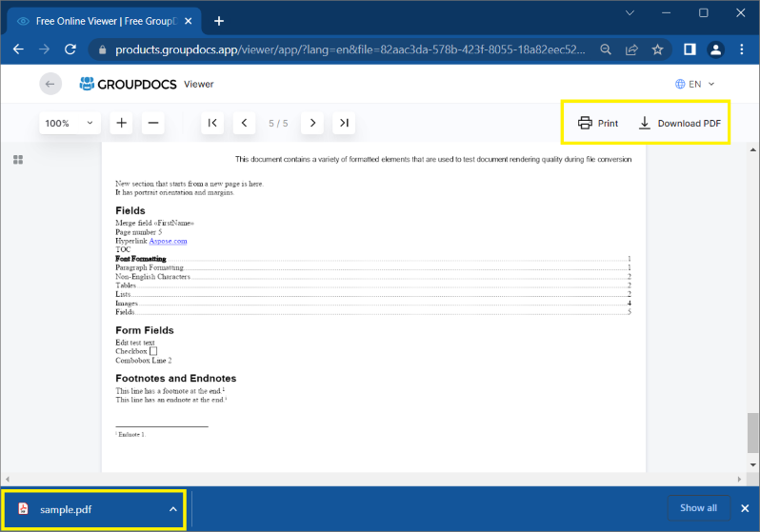This screenshot has height=532, width=760.
Task: Open the Chrome three-dot menu
Action: tap(742, 49)
